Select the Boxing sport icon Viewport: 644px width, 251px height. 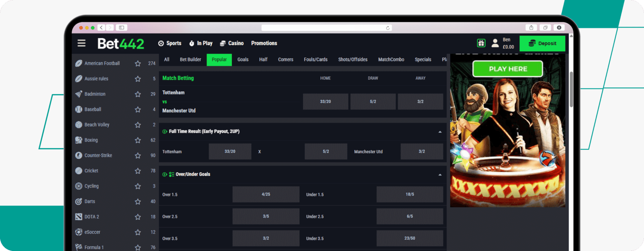[79, 140]
